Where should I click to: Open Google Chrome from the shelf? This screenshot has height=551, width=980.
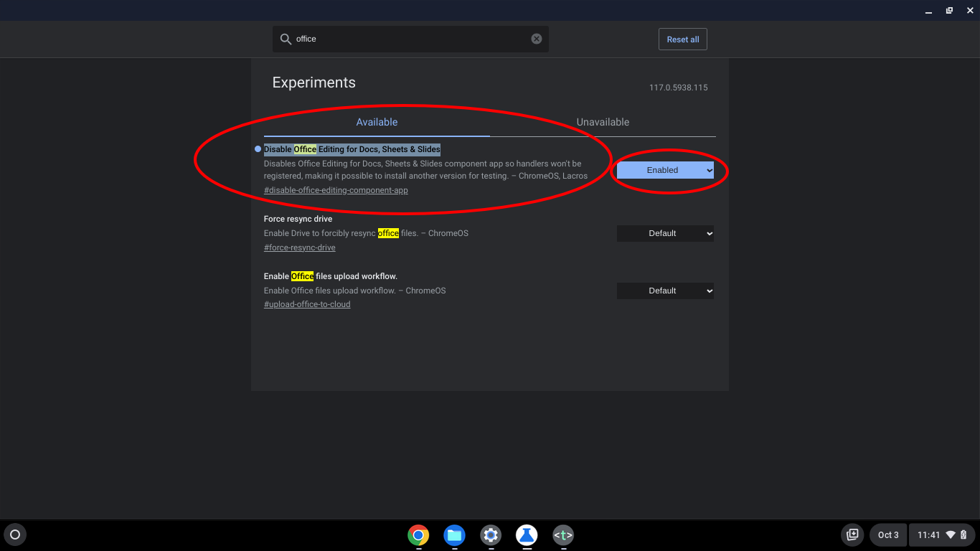[418, 534]
